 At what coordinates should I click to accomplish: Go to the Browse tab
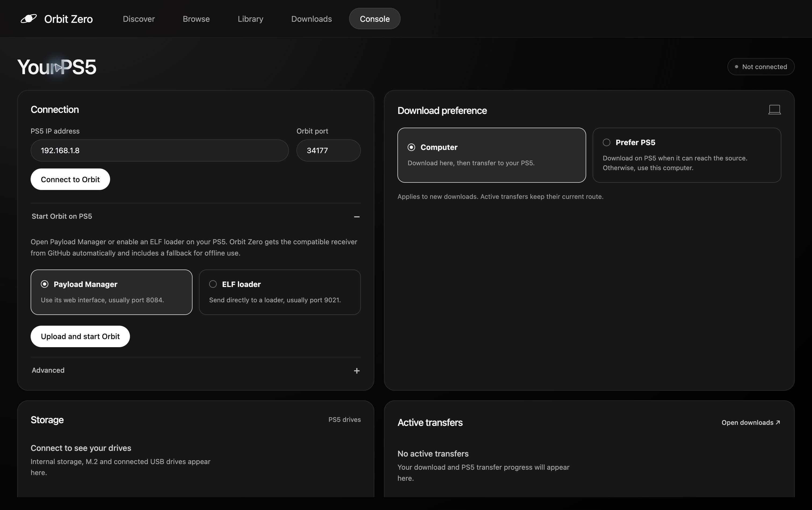pos(196,19)
